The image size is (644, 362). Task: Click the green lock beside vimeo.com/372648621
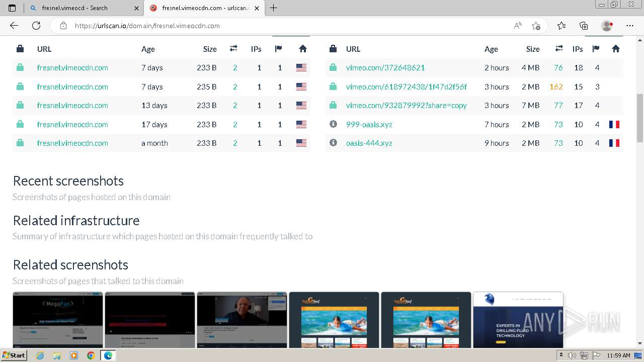[333, 67]
